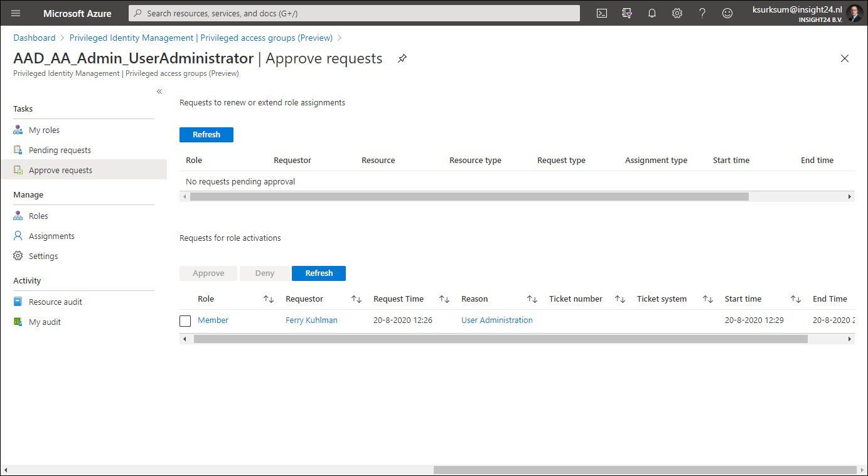Click Microsoft Azure home logo text
The image size is (868, 476).
77,13
